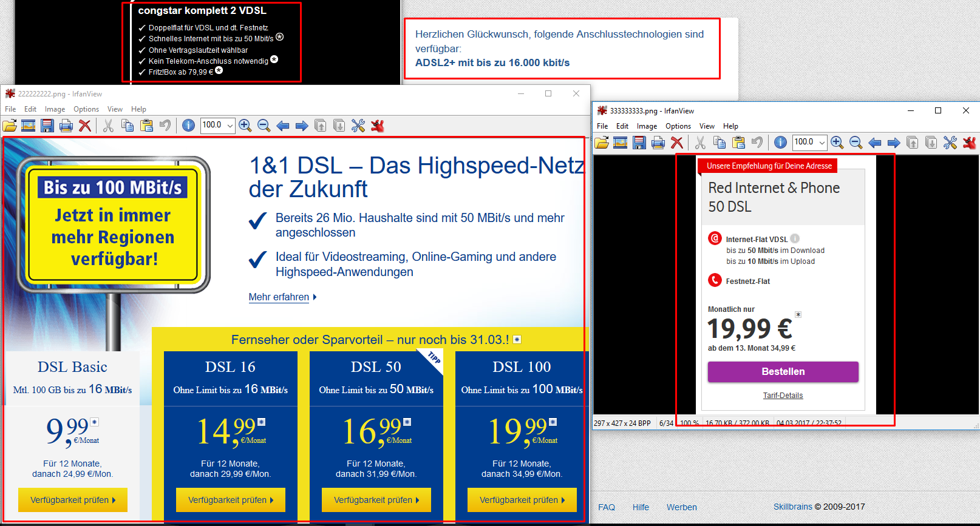Click info icon beside Internet-Flat VDSL
This screenshot has width=980, height=526.
point(795,239)
